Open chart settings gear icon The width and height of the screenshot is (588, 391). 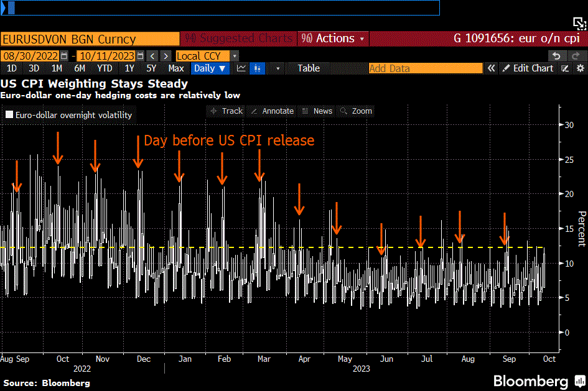[580, 68]
